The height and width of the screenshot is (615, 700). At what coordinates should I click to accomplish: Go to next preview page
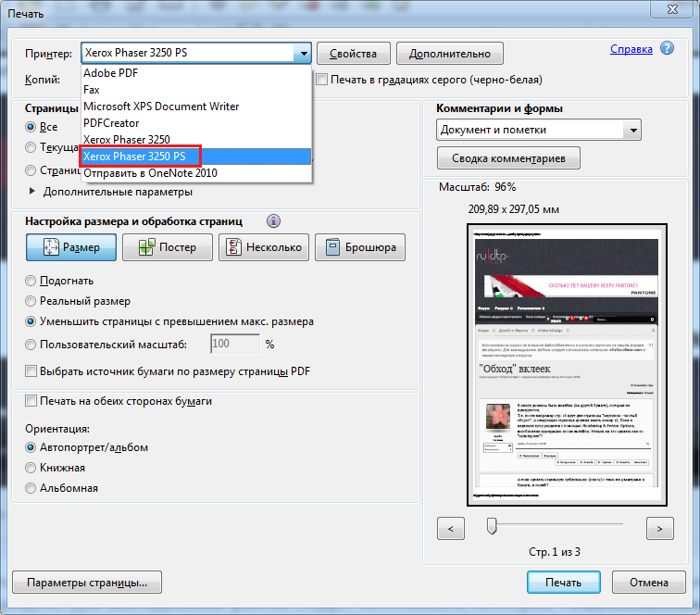click(x=660, y=529)
